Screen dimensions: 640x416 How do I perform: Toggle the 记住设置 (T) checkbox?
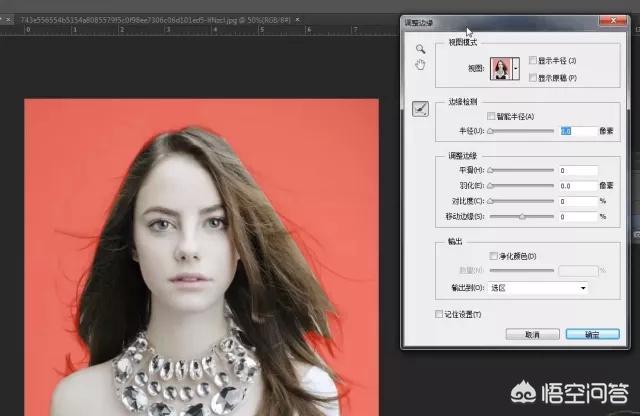tap(439, 314)
